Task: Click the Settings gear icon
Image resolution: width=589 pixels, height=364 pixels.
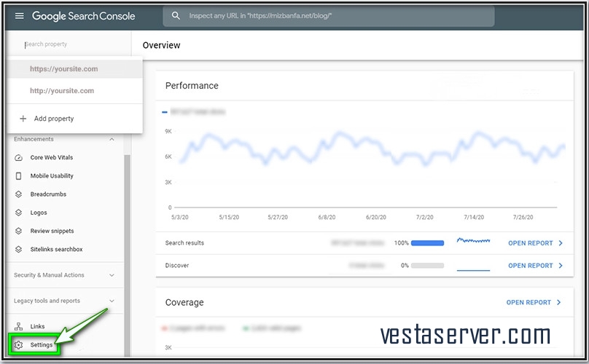Action: (18, 345)
